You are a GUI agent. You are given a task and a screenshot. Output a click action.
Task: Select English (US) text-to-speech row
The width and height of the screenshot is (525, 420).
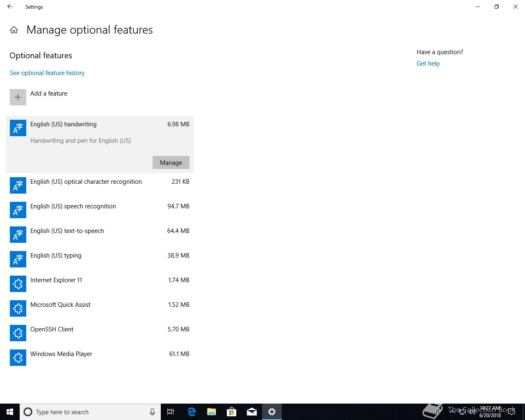coord(100,235)
